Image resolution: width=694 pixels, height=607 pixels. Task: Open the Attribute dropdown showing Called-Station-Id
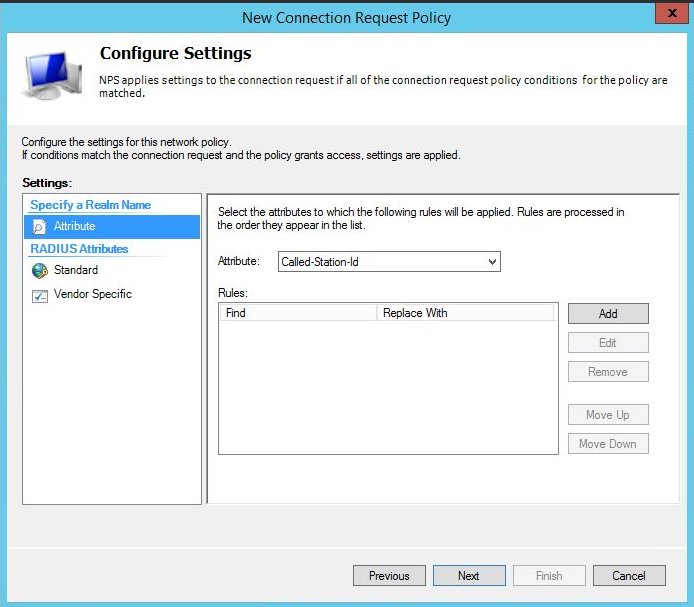(x=388, y=262)
